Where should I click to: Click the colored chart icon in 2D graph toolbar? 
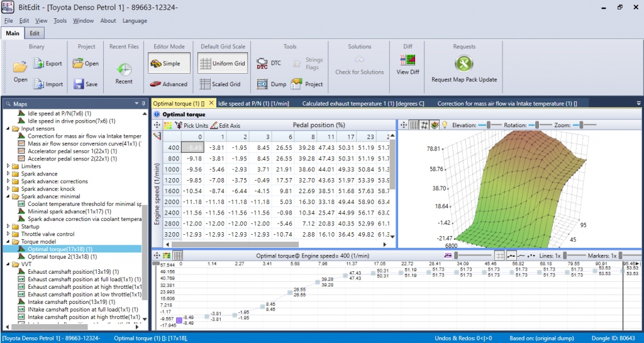[167, 256]
